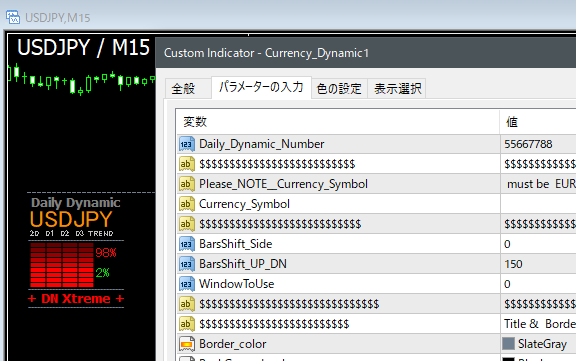Switch to the 色の設定 tab
The height and width of the screenshot is (361, 576).
click(x=339, y=89)
